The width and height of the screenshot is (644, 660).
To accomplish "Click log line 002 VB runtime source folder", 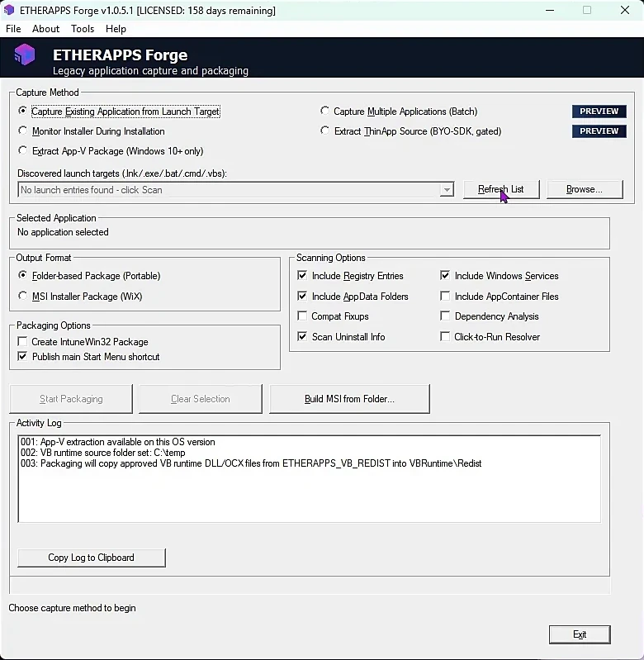I will [x=103, y=453].
